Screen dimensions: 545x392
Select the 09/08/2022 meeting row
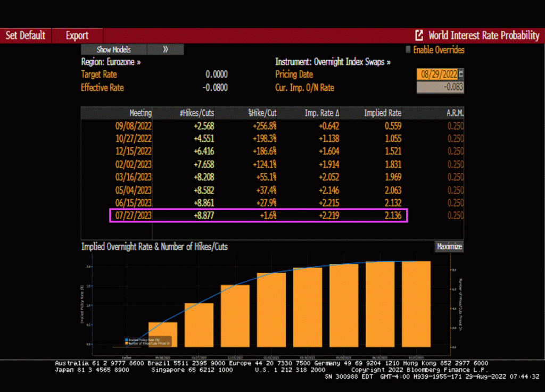pos(134,126)
